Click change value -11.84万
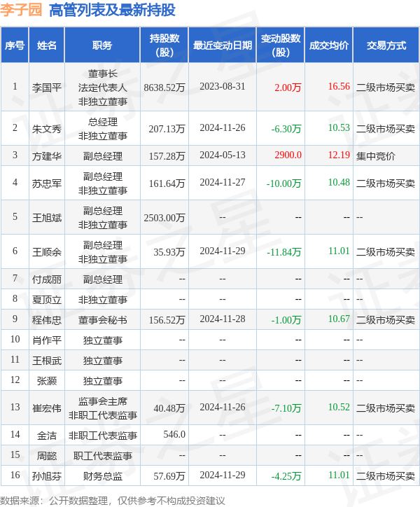 point(284,252)
